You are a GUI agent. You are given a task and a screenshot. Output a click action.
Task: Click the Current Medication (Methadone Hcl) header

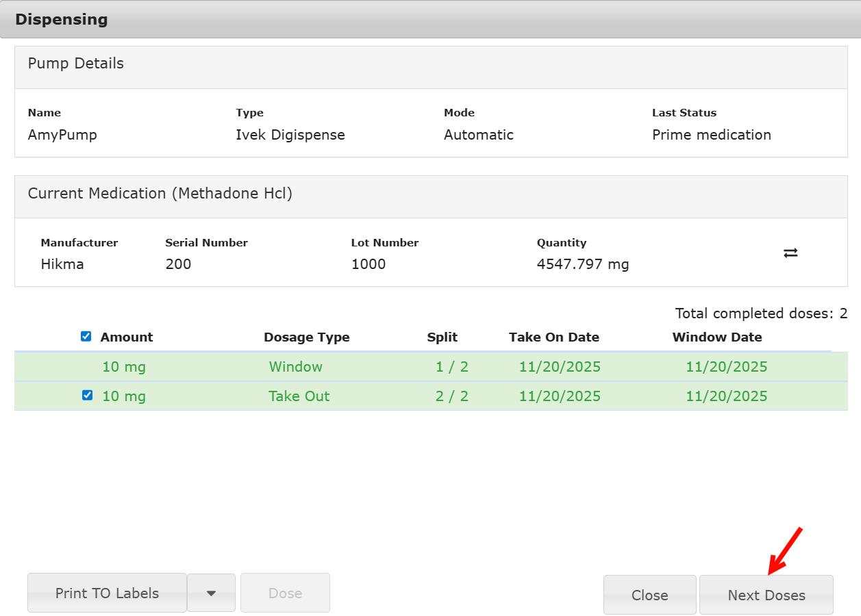click(160, 194)
